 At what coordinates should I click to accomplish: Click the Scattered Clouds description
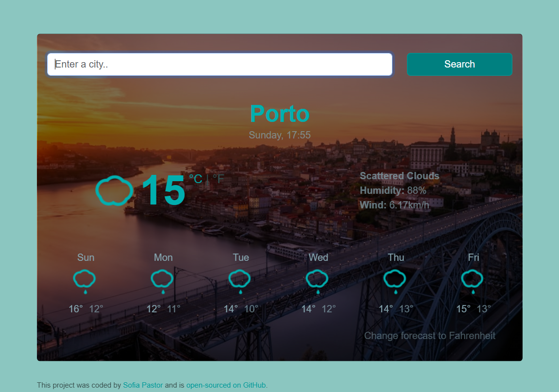tap(399, 176)
